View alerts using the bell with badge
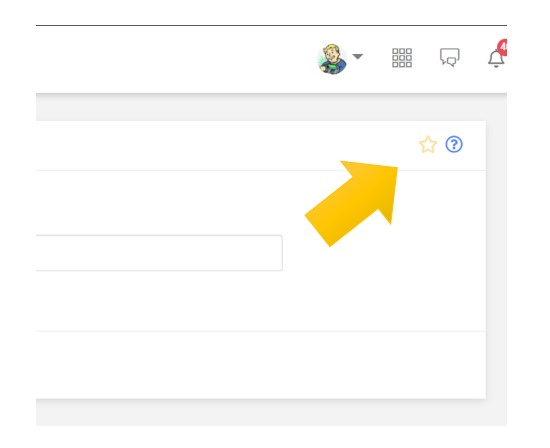550x448 pixels. 496,59
